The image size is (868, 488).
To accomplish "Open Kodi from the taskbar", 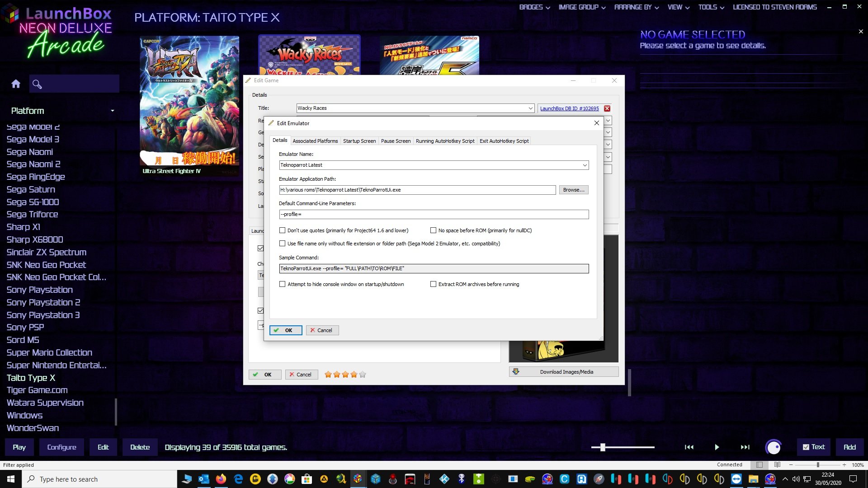I will [x=444, y=479].
